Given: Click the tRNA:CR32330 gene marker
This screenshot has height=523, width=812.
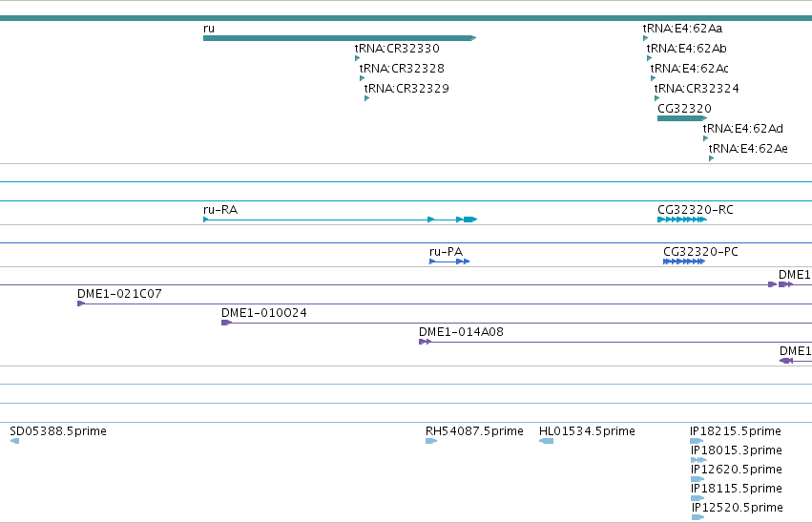Looking at the screenshot, I should click(x=357, y=58).
